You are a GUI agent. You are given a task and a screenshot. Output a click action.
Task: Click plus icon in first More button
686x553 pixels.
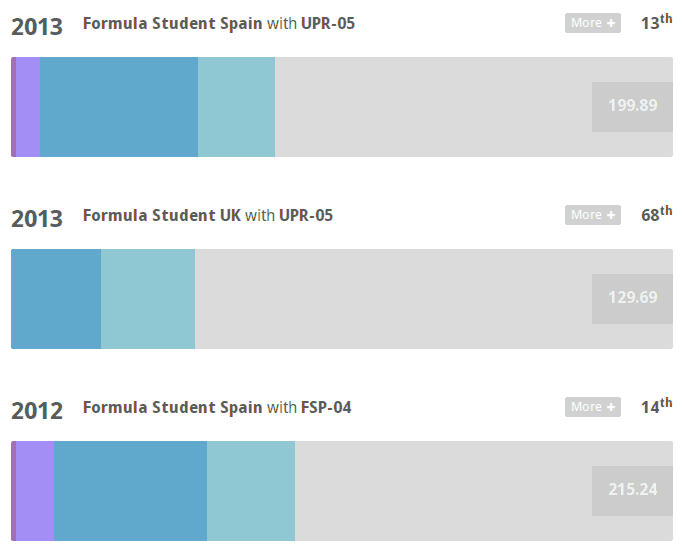coord(611,23)
